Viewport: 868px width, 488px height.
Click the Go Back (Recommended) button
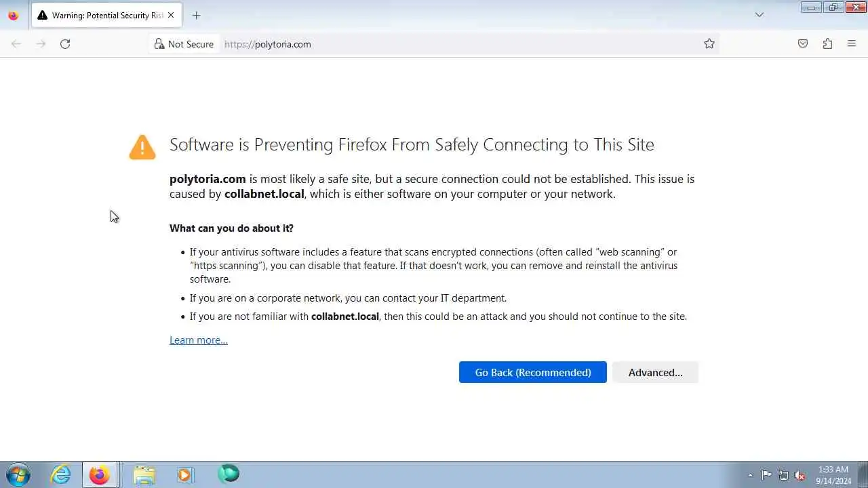tap(533, 372)
